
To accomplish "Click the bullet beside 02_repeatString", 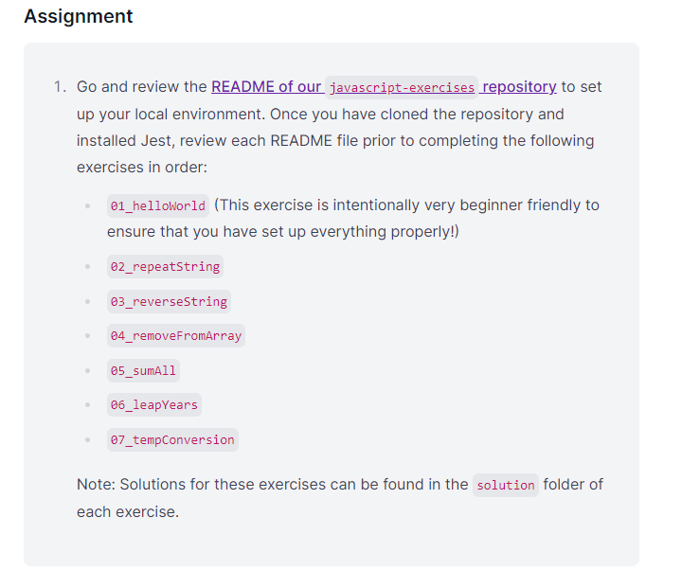I will [87, 267].
